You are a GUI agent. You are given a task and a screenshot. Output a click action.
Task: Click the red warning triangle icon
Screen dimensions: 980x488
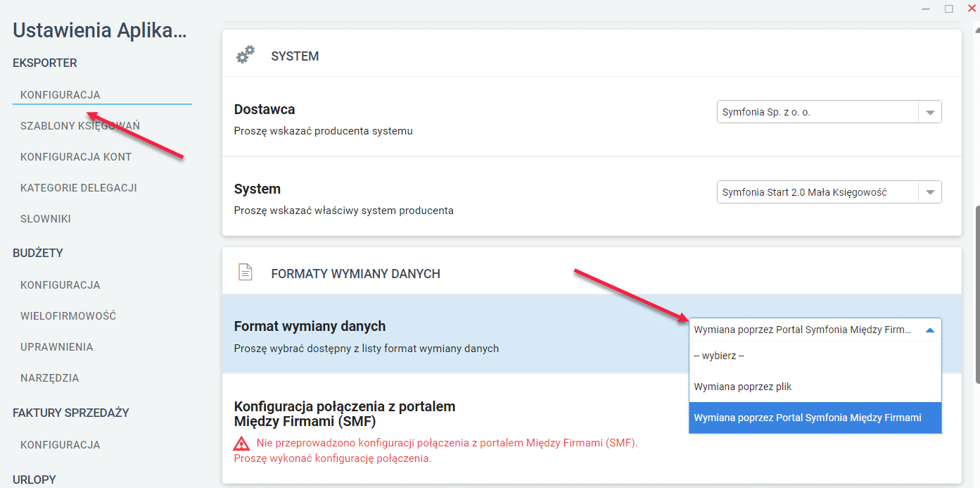click(x=242, y=443)
